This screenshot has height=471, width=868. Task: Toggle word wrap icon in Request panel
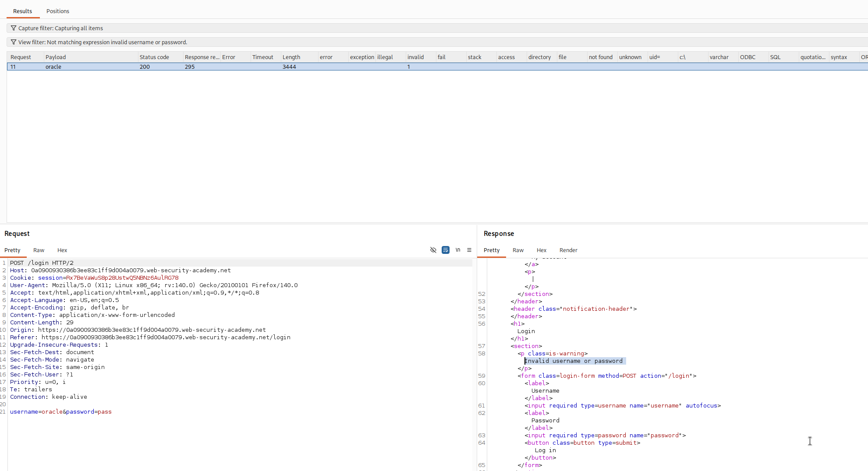[x=446, y=250]
